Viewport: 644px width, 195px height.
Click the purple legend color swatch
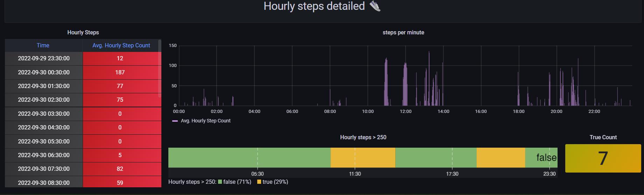pyautogui.click(x=175, y=121)
